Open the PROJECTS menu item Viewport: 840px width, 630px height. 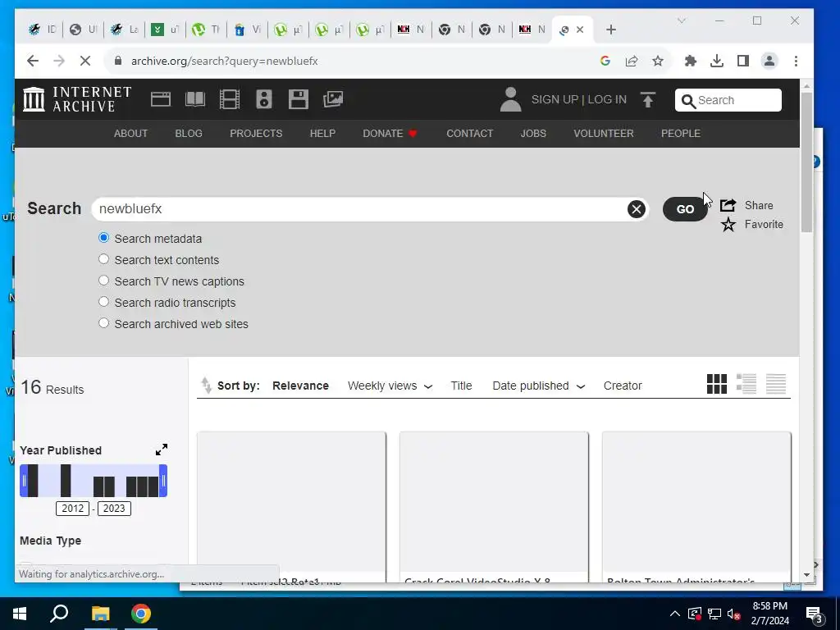(x=256, y=134)
